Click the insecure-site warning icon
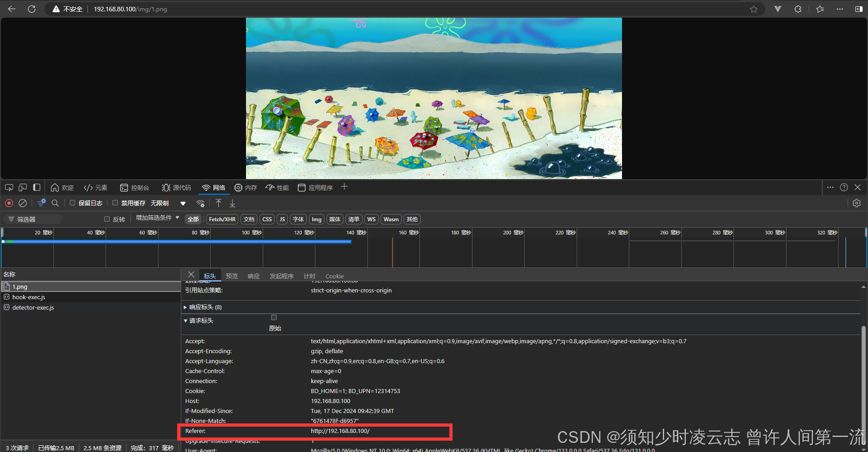 (x=56, y=9)
